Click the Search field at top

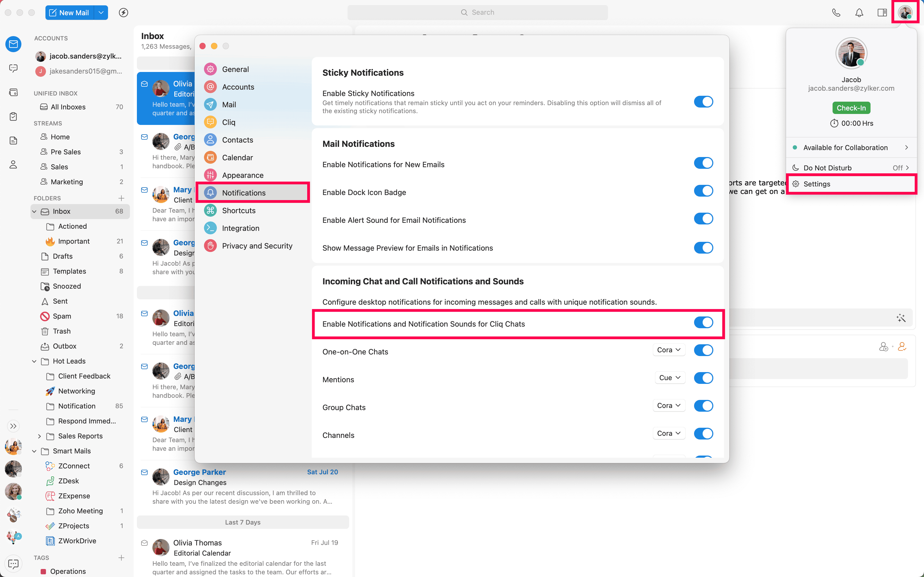tap(478, 13)
